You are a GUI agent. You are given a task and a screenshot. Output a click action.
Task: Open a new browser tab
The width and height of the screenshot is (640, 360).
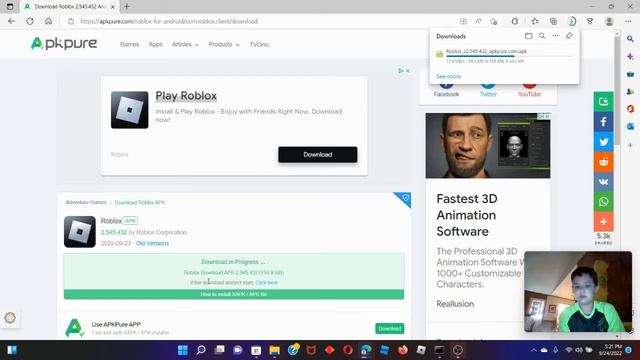(127, 7)
